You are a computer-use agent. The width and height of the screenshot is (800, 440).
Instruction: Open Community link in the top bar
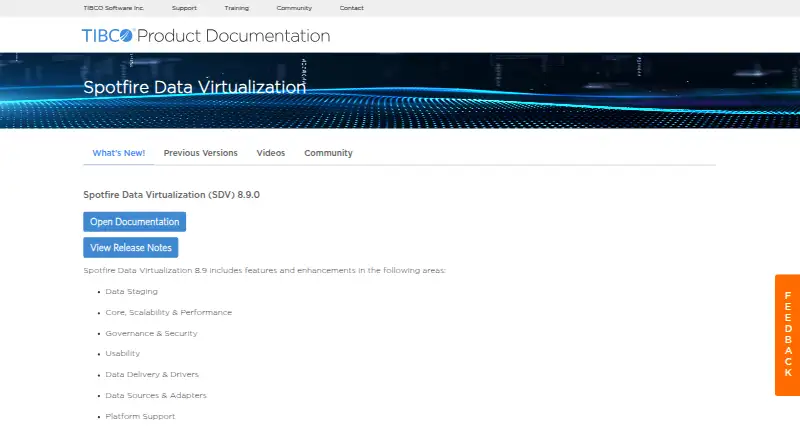(x=294, y=8)
